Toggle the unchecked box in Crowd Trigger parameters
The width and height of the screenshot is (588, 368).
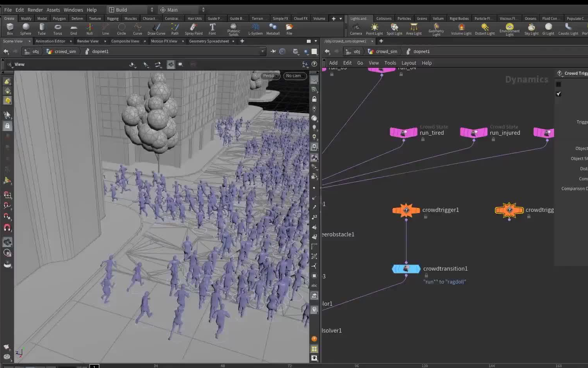(x=558, y=84)
